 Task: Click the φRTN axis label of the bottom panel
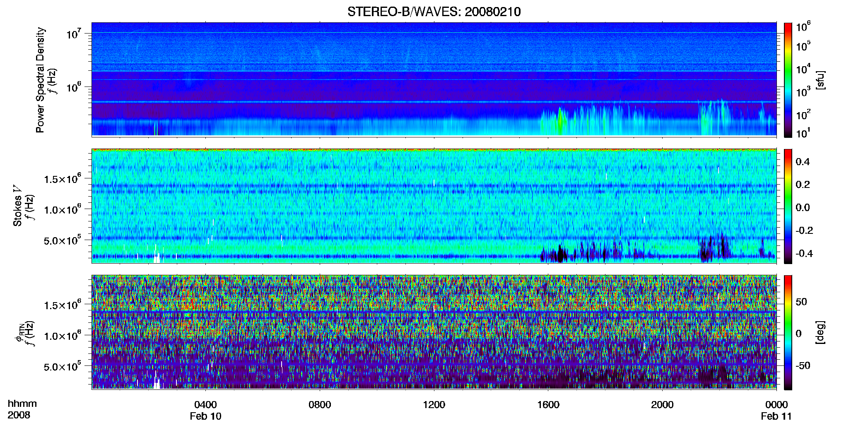(19, 332)
